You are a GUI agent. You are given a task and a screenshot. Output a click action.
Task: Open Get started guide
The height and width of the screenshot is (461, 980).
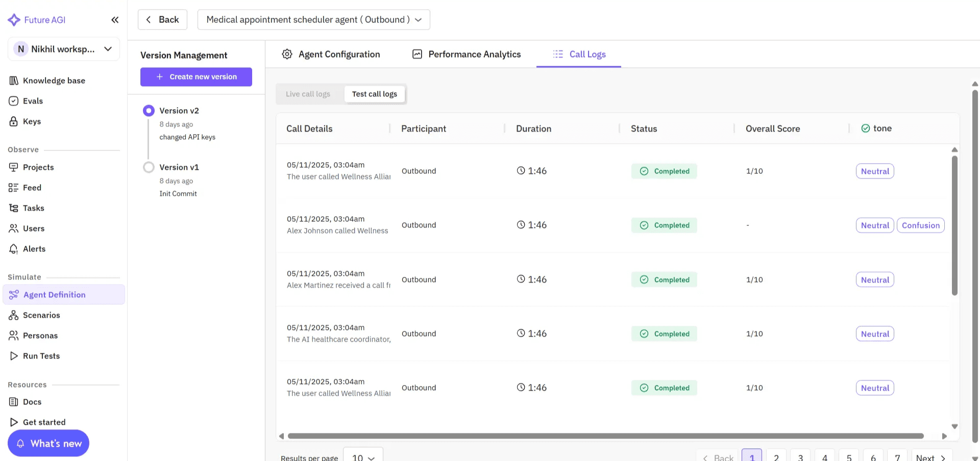[x=44, y=422]
